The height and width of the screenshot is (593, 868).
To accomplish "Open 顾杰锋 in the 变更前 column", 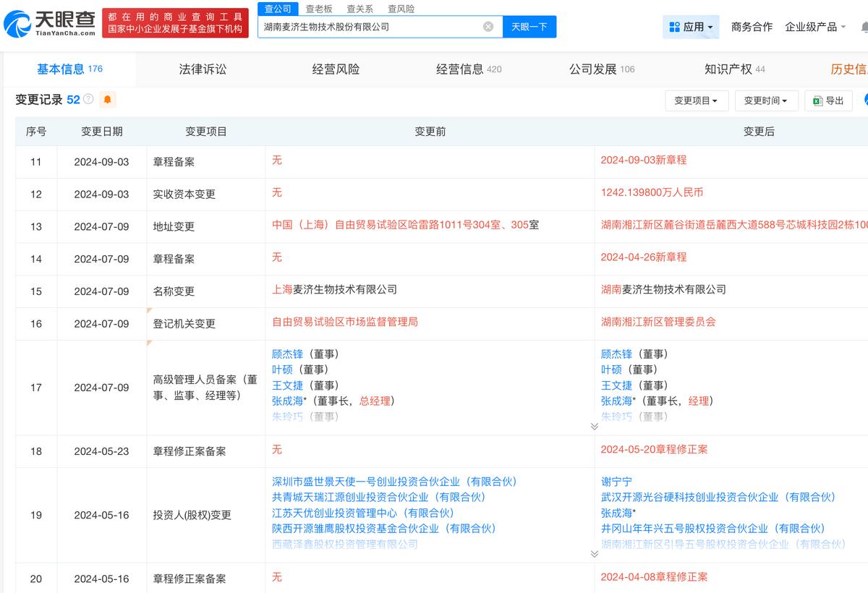I will [287, 354].
